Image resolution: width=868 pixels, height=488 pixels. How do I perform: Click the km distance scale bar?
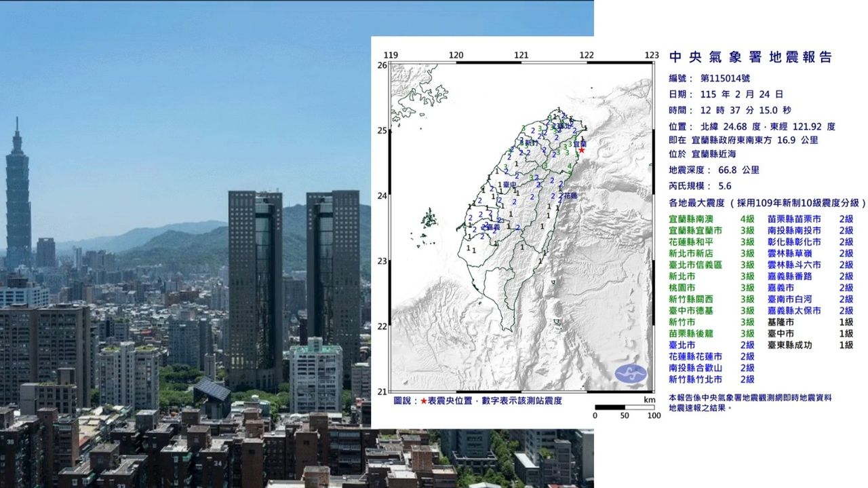pos(624,407)
